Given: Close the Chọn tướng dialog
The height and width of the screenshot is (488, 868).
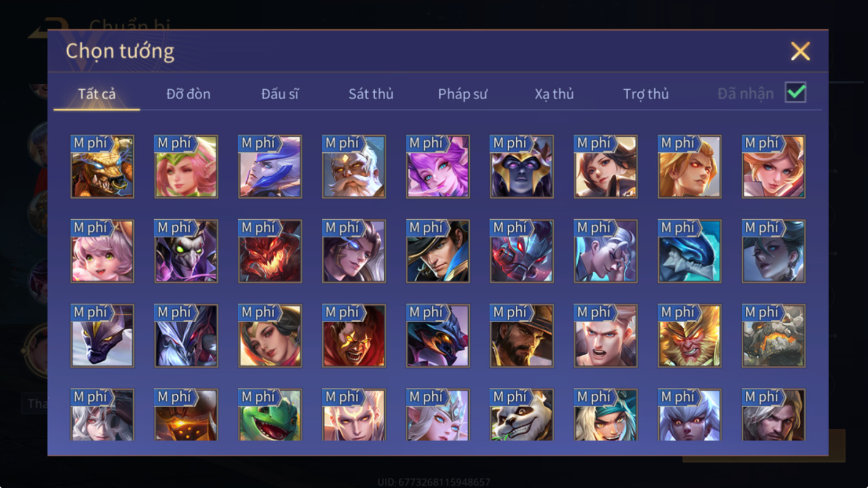Looking at the screenshot, I should 800,52.
